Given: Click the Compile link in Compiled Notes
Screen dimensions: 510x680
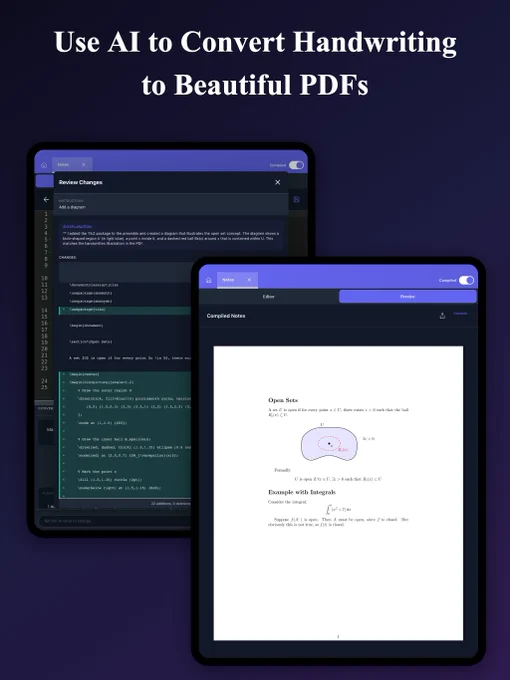Looking at the screenshot, I should (x=461, y=314).
